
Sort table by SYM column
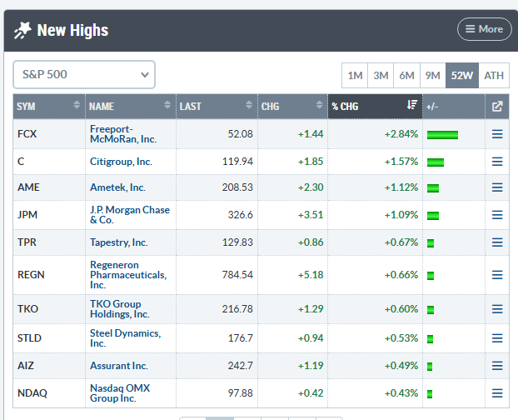tap(49, 107)
